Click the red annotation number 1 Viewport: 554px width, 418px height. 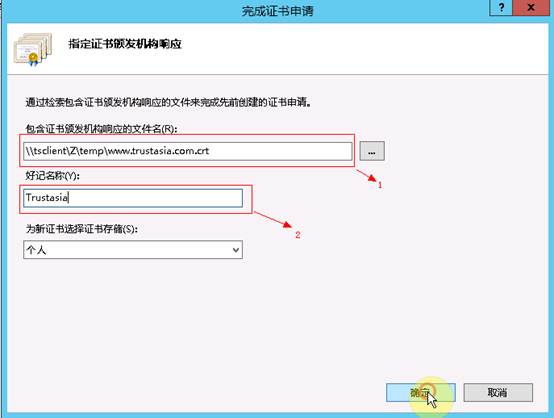[x=380, y=185]
